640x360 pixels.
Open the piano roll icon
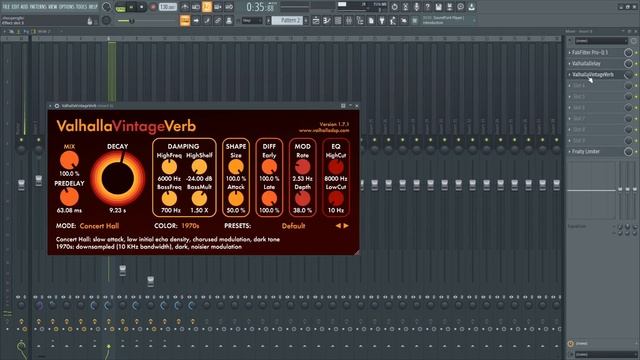[x=327, y=20]
